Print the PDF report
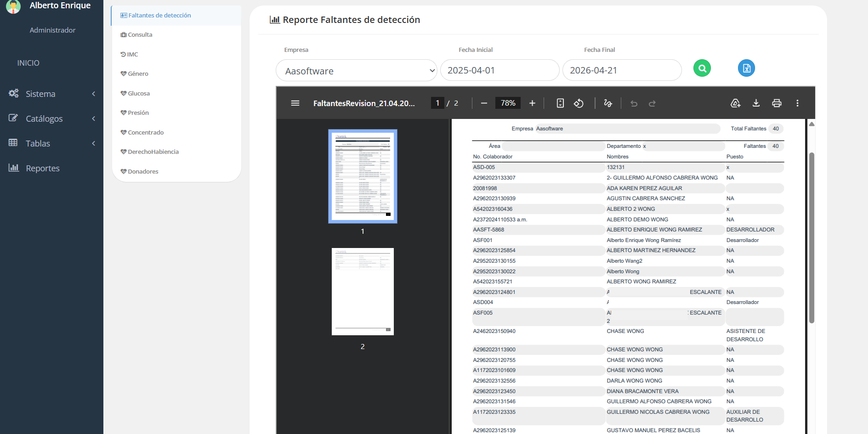Screen dimensions: 868x434 pos(777,103)
